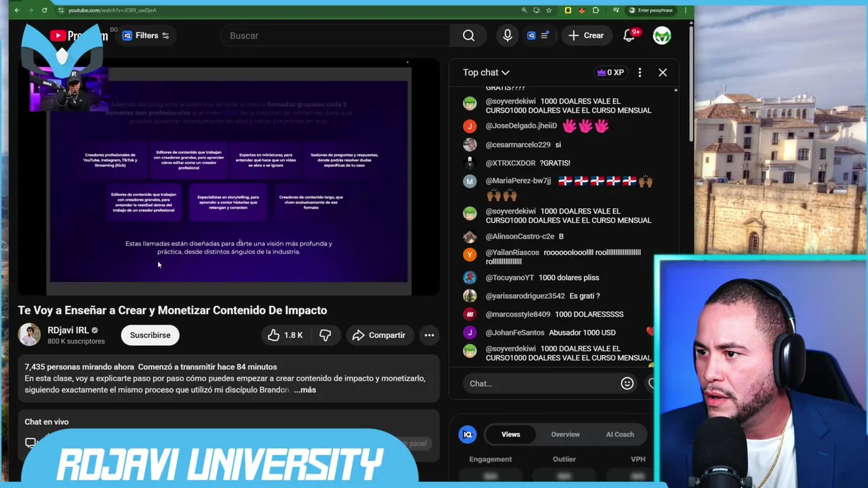868x488 pixels.
Task: Click the 0 XP crown badge
Action: tap(610, 73)
